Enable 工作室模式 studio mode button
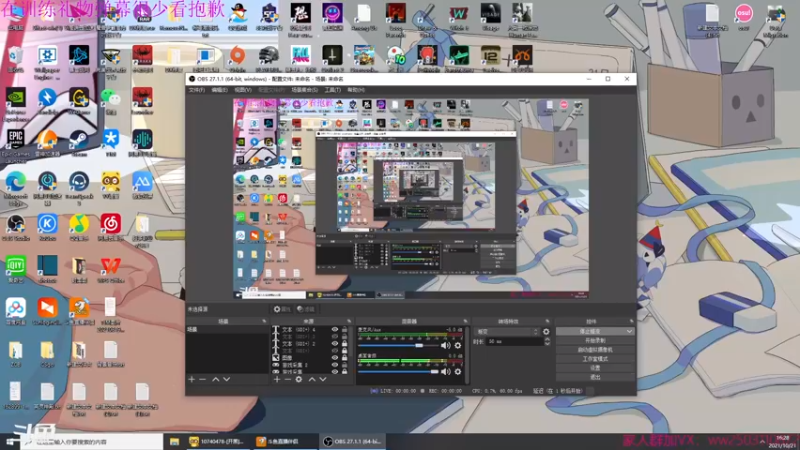Image resolution: width=800 pixels, height=450 pixels. pos(595,359)
